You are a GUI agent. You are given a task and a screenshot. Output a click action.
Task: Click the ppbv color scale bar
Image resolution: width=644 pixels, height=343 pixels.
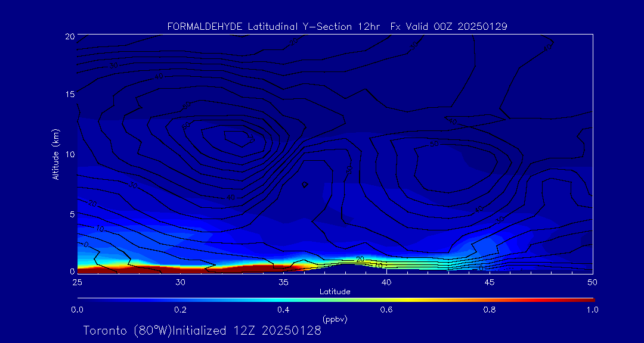pos(336,300)
